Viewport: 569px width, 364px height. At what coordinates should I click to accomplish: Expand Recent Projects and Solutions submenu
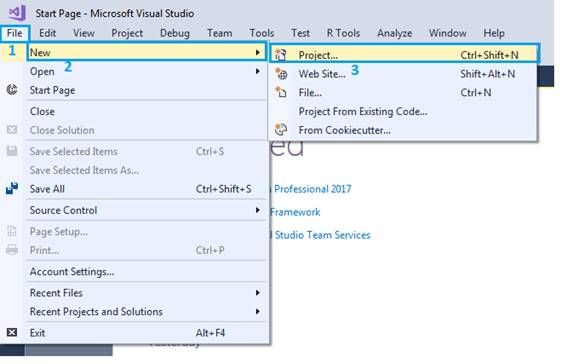click(x=258, y=311)
